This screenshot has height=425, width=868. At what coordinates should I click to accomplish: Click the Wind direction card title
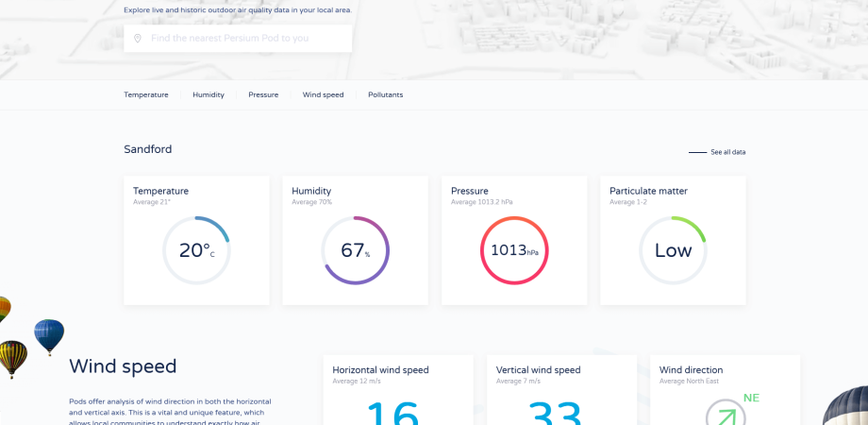[691, 370]
